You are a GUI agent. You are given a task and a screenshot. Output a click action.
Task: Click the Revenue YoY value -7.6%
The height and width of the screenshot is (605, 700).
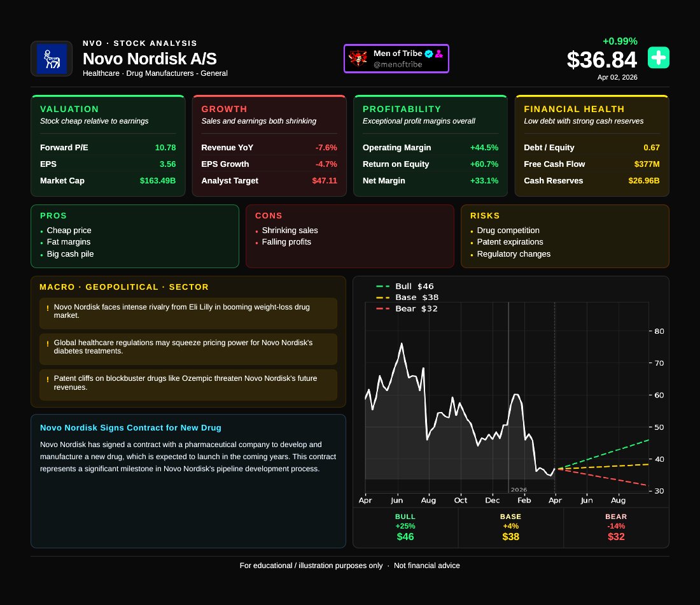click(326, 148)
